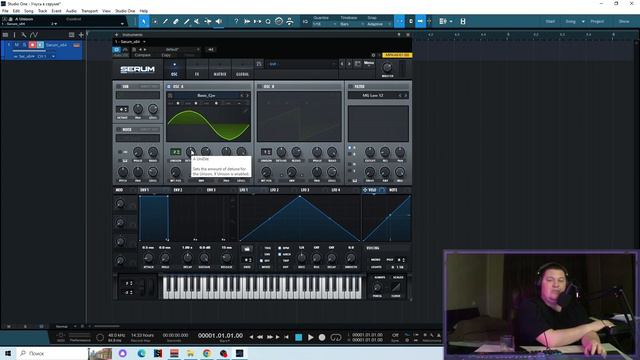Toggle the loop button in transport

click(x=336, y=337)
